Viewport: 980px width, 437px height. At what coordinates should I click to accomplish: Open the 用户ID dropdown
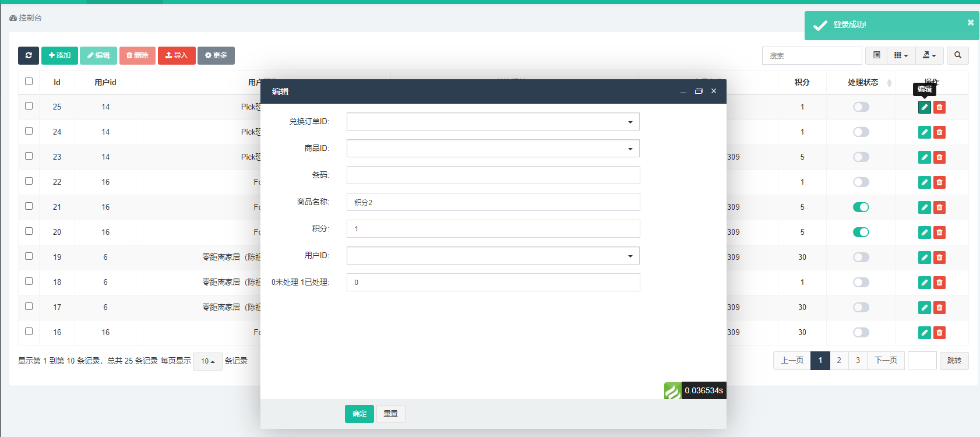tap(493, 256)
